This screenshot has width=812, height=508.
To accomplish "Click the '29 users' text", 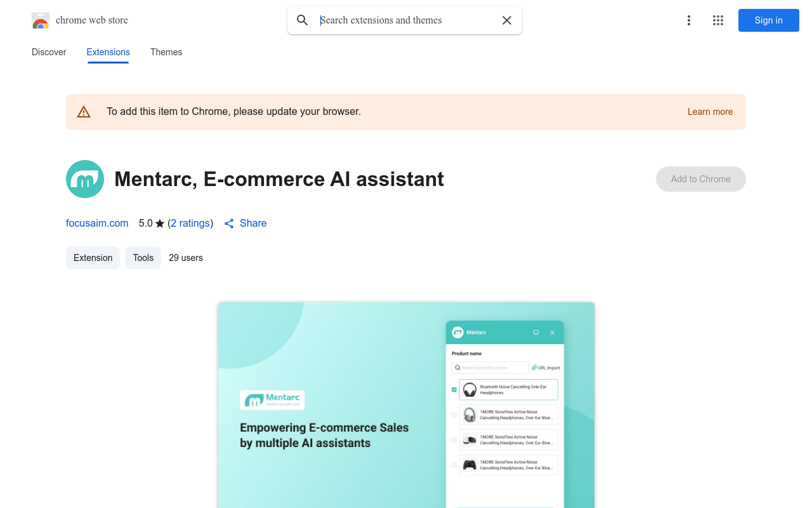I will (186, 258).
